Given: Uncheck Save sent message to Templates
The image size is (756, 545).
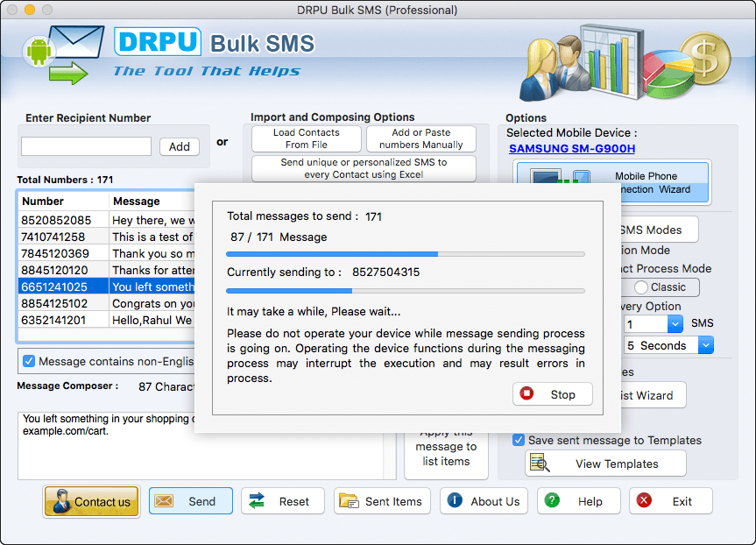Looking at the screenshot, I should 519,440.
